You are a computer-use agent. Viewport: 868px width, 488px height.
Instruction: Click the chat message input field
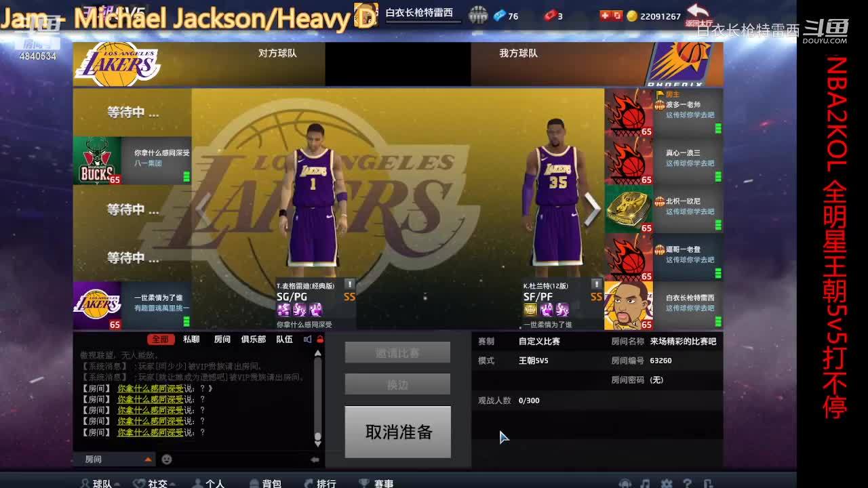coord(241,460)
